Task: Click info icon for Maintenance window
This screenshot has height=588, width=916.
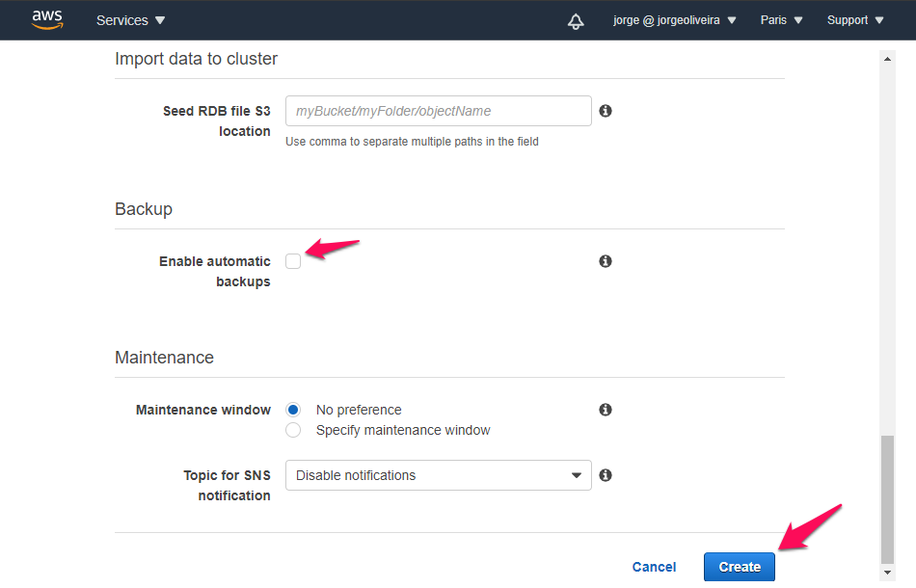Action: 606,410
